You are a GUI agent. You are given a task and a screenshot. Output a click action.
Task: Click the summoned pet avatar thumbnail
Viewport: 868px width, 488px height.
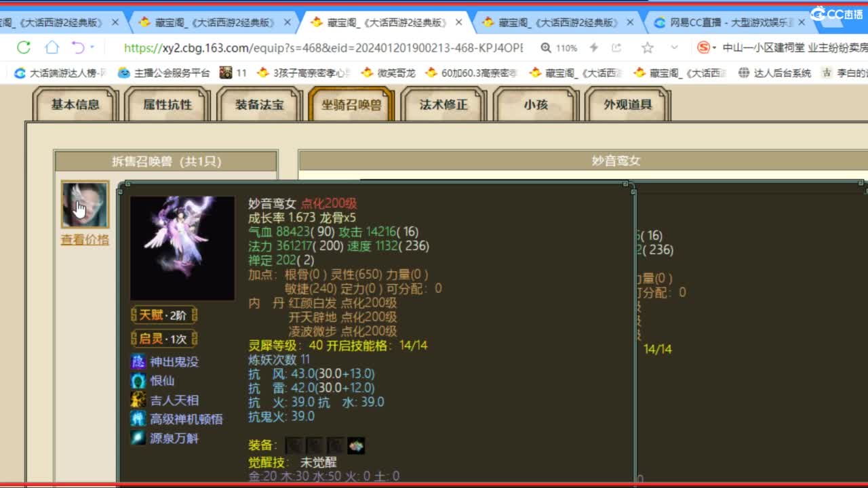[85, 204]
